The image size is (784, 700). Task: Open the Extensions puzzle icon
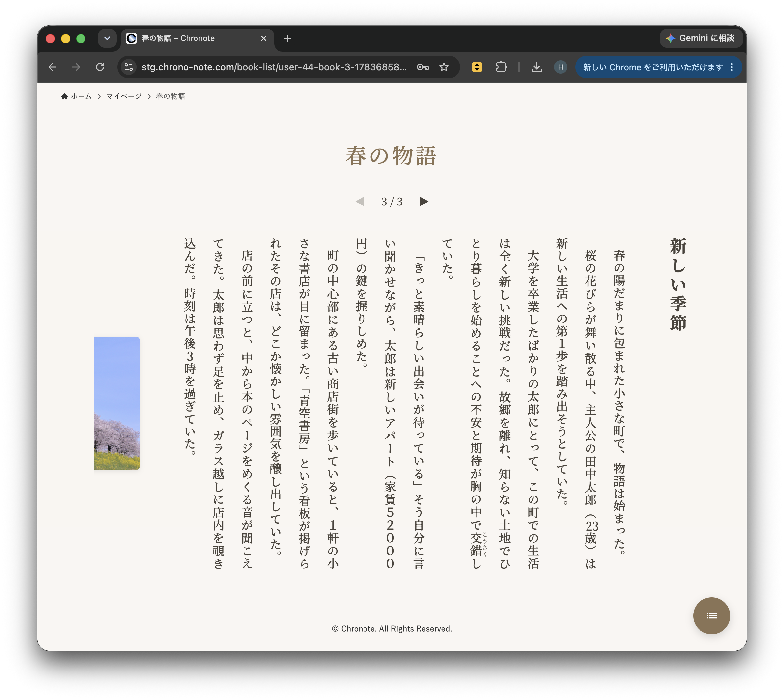501,67
